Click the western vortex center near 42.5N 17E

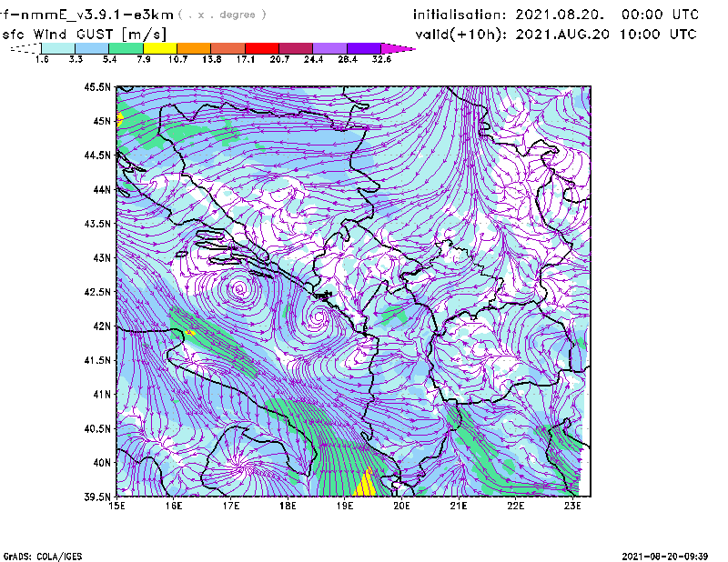(239, 289)
